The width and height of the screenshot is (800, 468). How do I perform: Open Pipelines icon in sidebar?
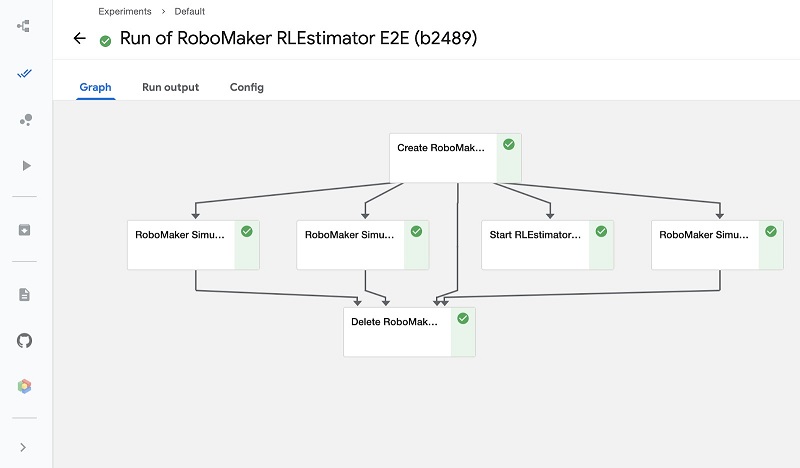click(23, 26)
